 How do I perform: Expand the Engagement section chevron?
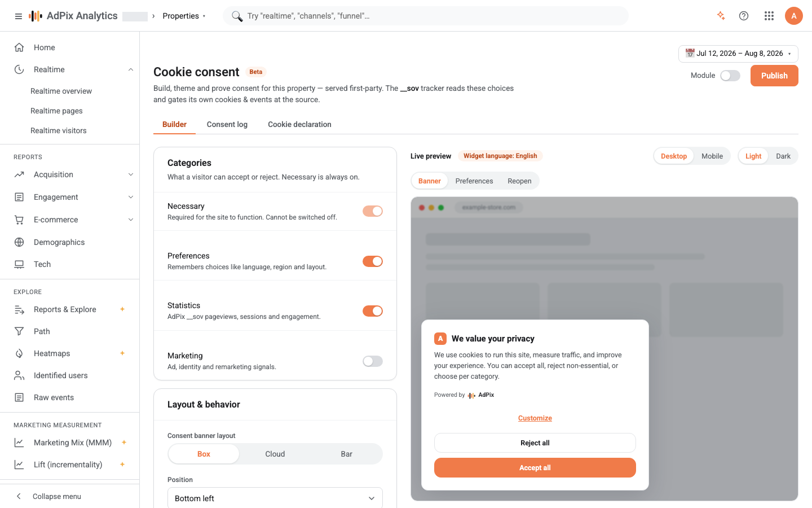pos(131,197)
